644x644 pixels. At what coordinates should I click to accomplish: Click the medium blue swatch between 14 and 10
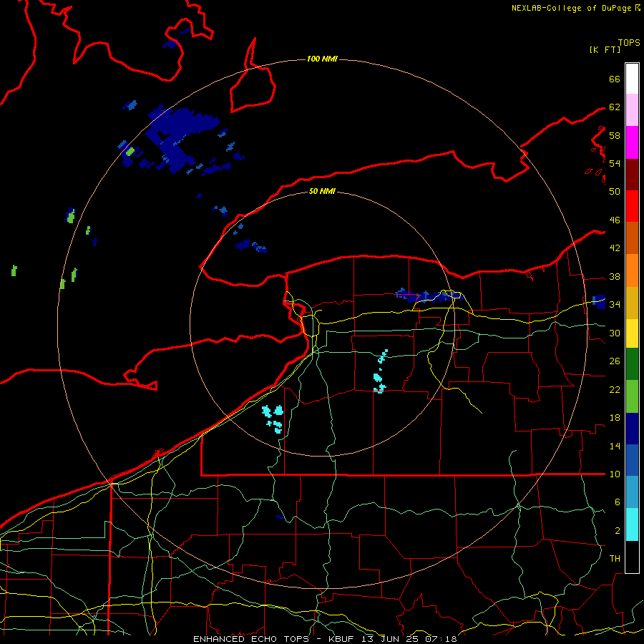pyautogui.click(x=632, y=460)
